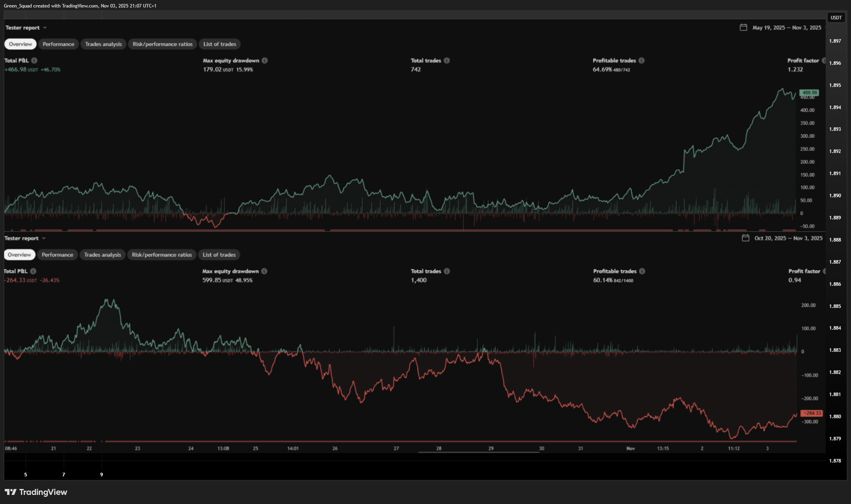Click the USDT currency button on the price axis
851x504 pixels.
(836, 18)
